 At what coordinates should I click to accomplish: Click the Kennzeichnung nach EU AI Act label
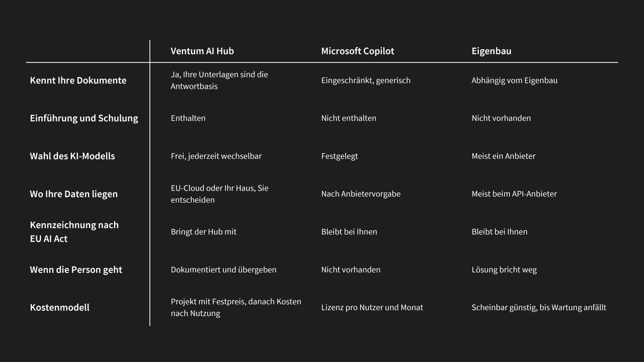(x=74, y=232)
